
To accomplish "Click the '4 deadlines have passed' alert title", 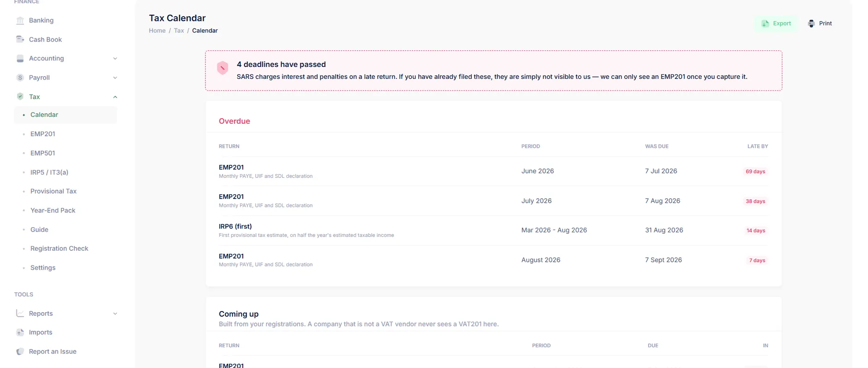I will tap(281, 65).
